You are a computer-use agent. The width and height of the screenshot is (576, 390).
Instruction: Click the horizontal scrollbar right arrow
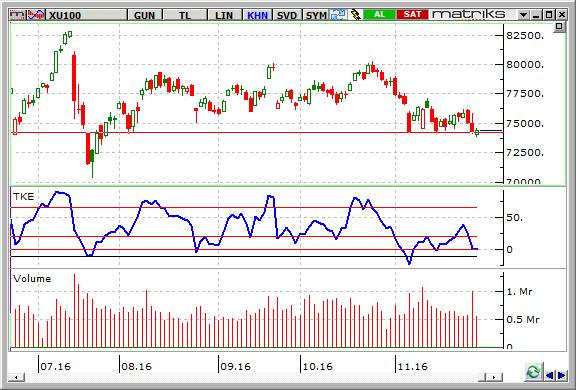click(x=494, y=377)
